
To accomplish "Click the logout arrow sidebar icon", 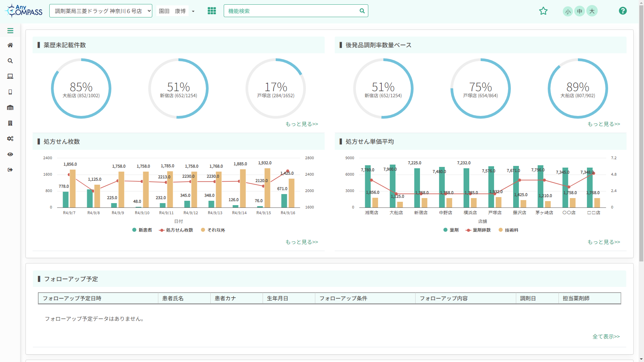I will tap(10, 170).
